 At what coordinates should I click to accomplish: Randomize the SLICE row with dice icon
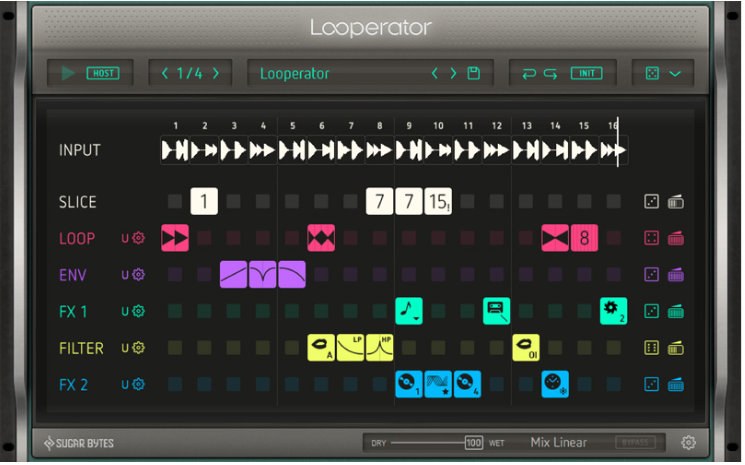click(651, 202)
